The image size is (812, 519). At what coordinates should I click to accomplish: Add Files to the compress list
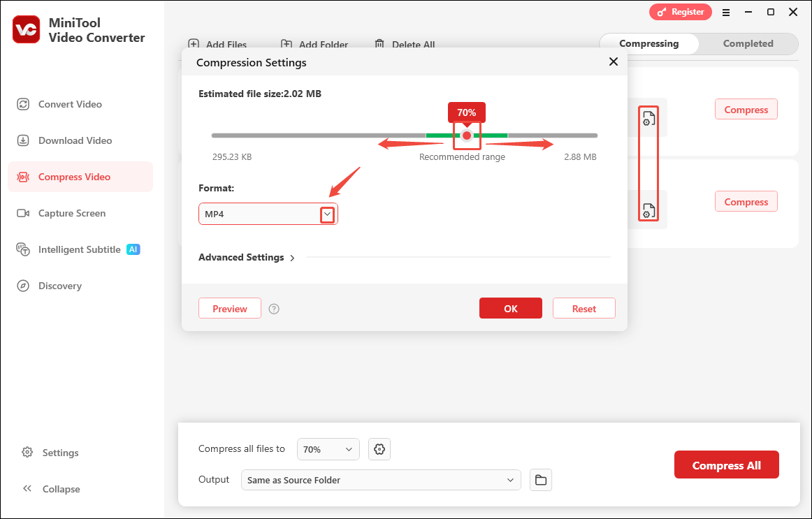[x=217, y=45]
